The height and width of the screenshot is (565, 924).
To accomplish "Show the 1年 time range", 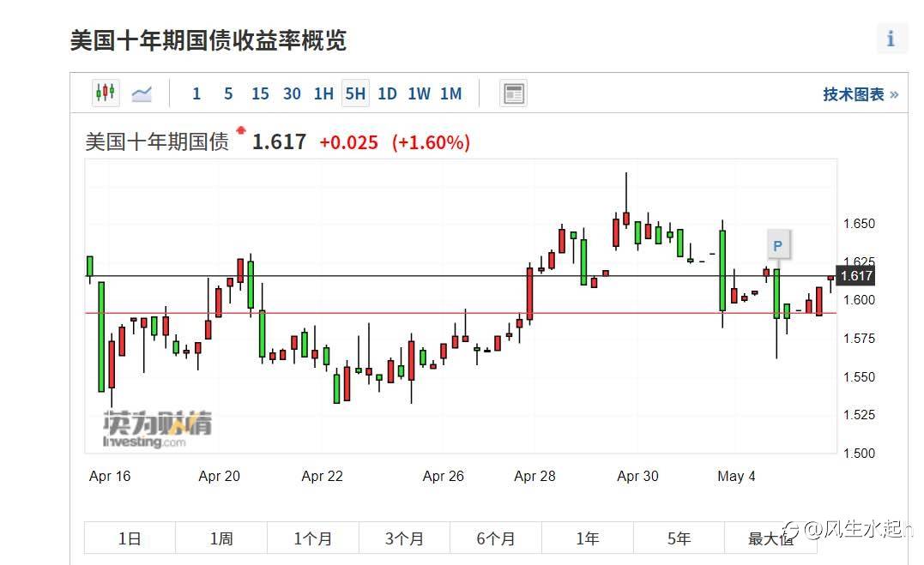I will point(587,538).
